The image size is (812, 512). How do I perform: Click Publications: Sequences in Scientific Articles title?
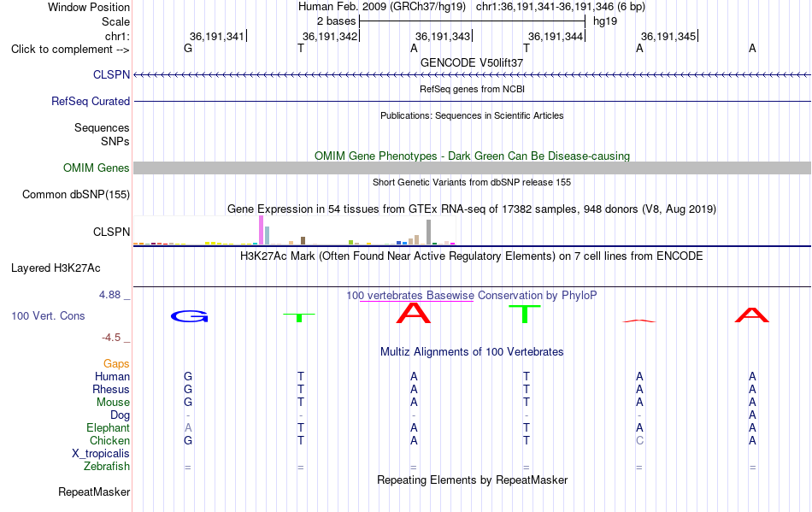pyautogui.click(x=472, y=115)
